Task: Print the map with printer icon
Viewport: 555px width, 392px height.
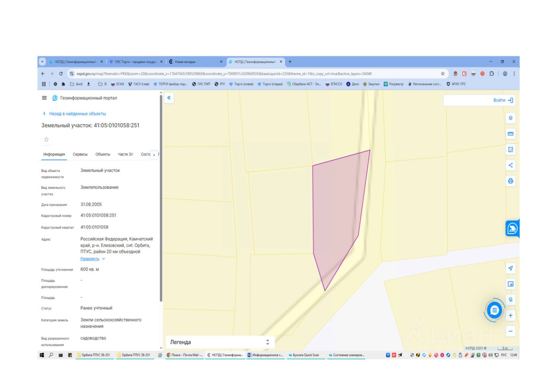Action: pyautogui.click(x=510, y=181)
